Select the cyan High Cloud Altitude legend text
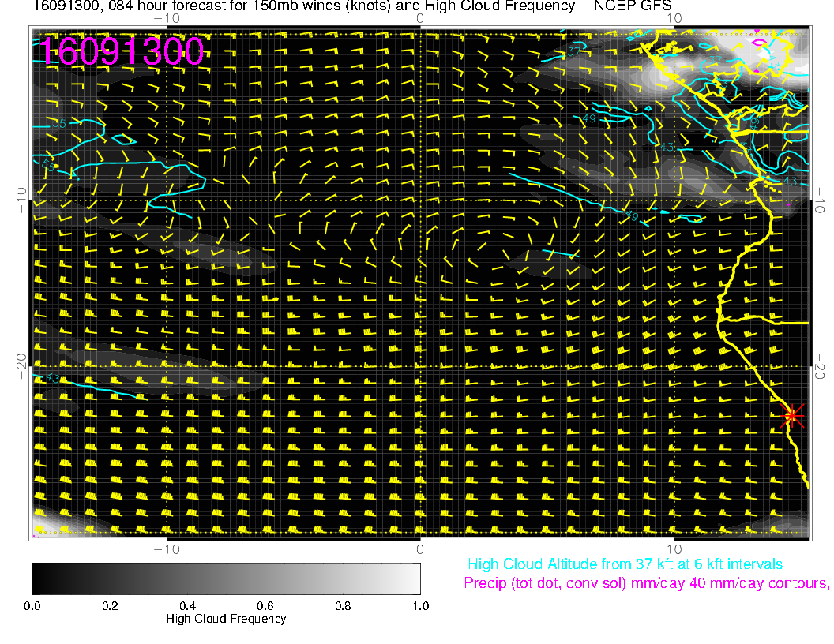The height and width of the screenshot is (644, 834). 625,564
